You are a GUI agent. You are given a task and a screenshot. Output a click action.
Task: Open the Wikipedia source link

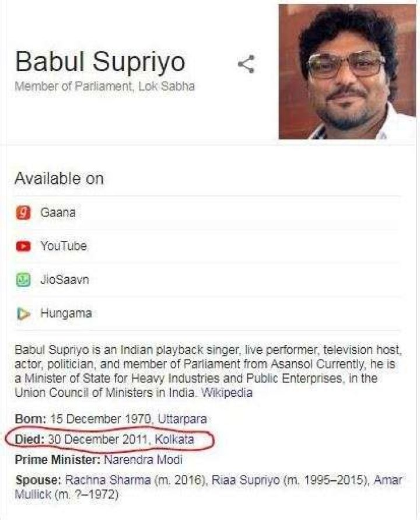pos(227,393)
